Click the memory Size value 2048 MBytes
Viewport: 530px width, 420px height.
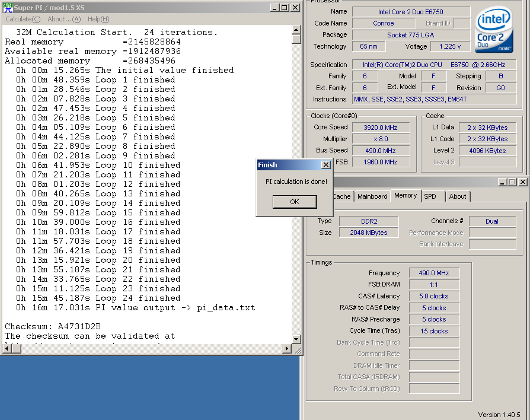click(x=369, y=233)
